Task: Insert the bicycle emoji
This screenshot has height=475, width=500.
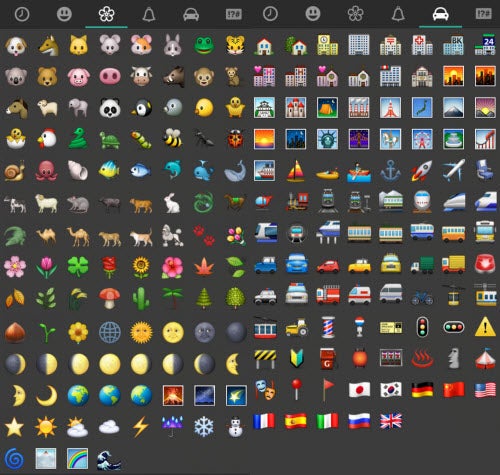Action: [x=422, y=298]
